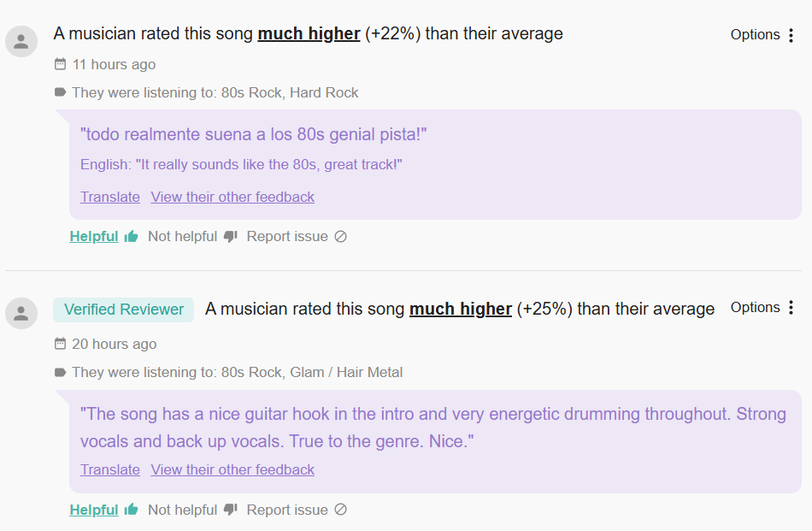Open the first review's Options kebab menu icon
The height and width of the screenshot is (531, 812).
click(791, 35)
